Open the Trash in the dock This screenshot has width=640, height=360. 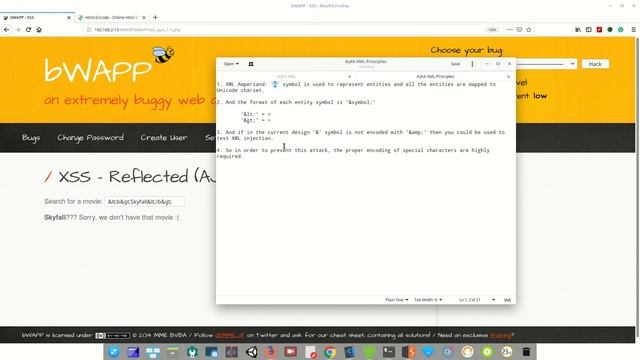526,352
